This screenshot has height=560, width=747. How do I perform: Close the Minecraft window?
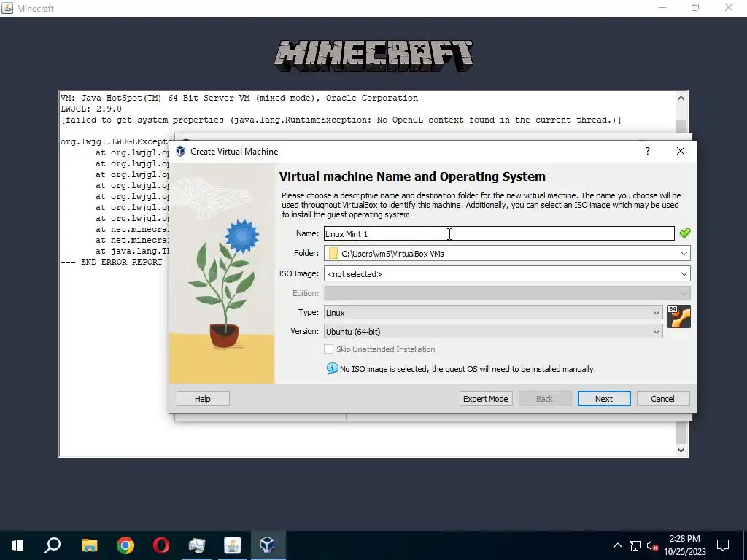click(729, 8)
